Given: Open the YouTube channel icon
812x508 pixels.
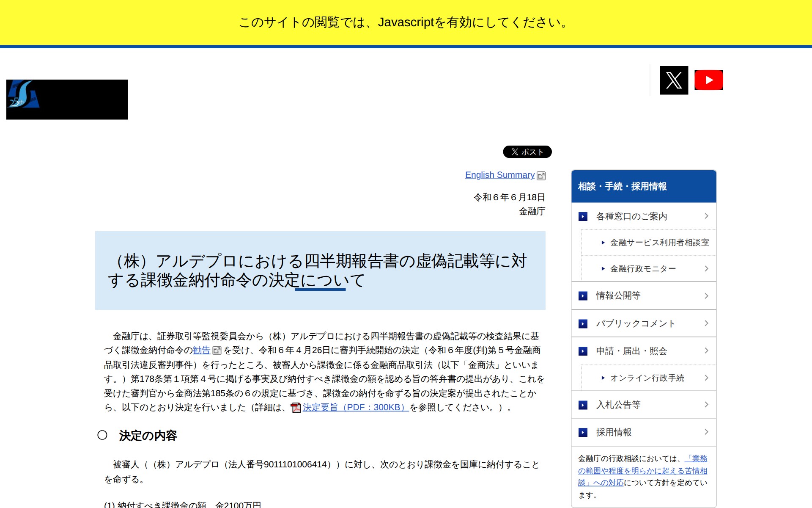Looking at the screenshot, I should [709, 80].
